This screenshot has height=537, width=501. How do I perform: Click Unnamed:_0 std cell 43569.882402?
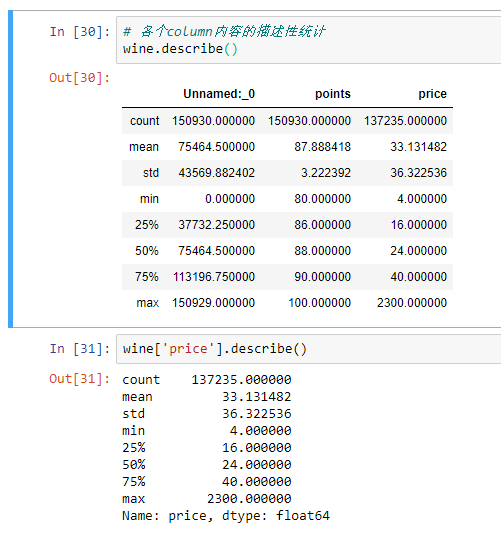click(x=216, y=173)
